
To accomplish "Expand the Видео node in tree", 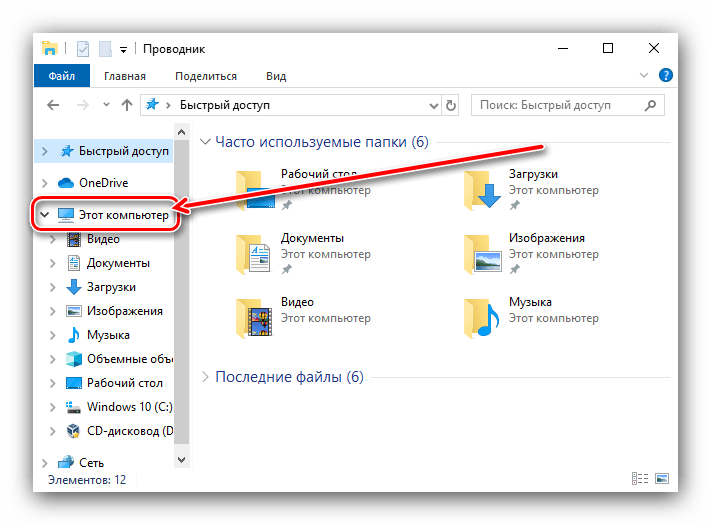I will pos(53,239).
